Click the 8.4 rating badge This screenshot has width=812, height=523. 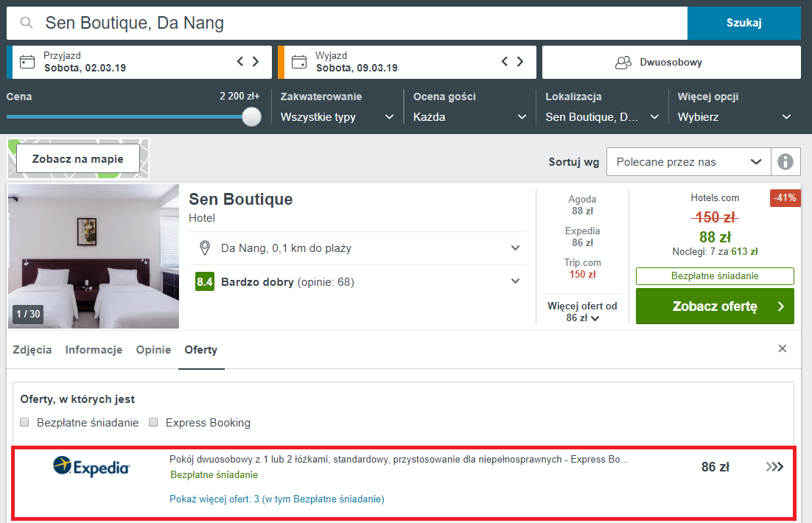(x=205, y=281)
